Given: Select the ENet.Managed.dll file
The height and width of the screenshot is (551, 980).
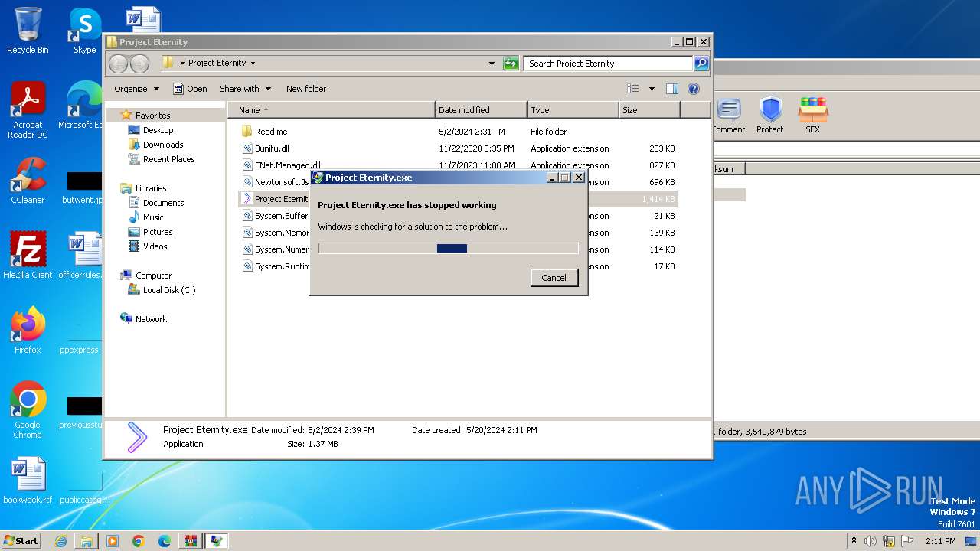Looking at the screenshot, I should coord(287,165).
